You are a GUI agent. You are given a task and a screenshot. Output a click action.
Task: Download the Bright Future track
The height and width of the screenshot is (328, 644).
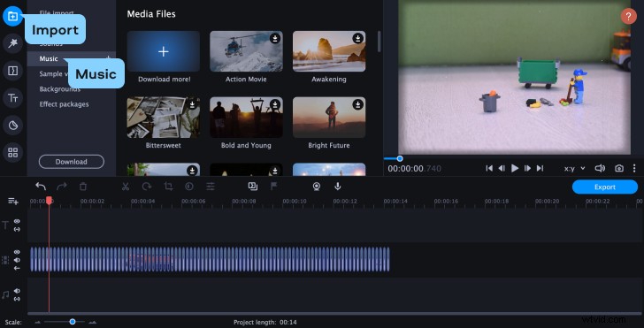pos(357,104)
